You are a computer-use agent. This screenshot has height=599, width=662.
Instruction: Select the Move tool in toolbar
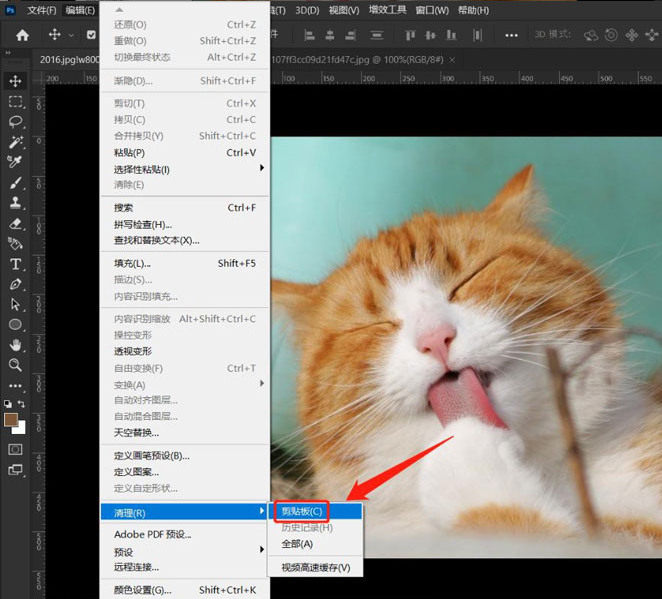tap(15, 80)
